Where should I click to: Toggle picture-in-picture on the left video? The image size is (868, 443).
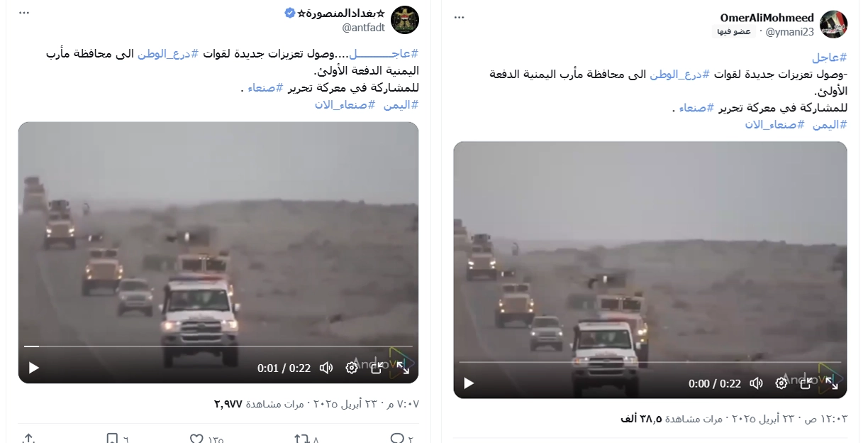click(x=377, y=368)
